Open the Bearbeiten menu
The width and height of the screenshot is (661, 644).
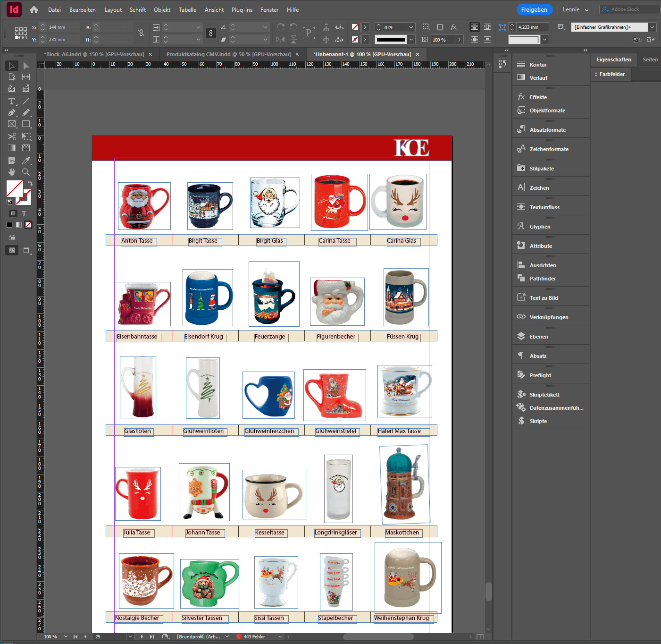click(x=83, y=9)
